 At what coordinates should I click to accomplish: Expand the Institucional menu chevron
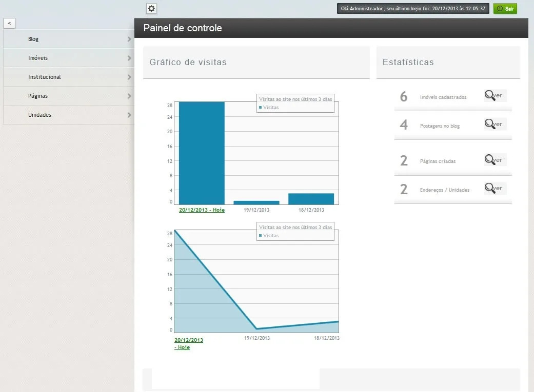129,77
